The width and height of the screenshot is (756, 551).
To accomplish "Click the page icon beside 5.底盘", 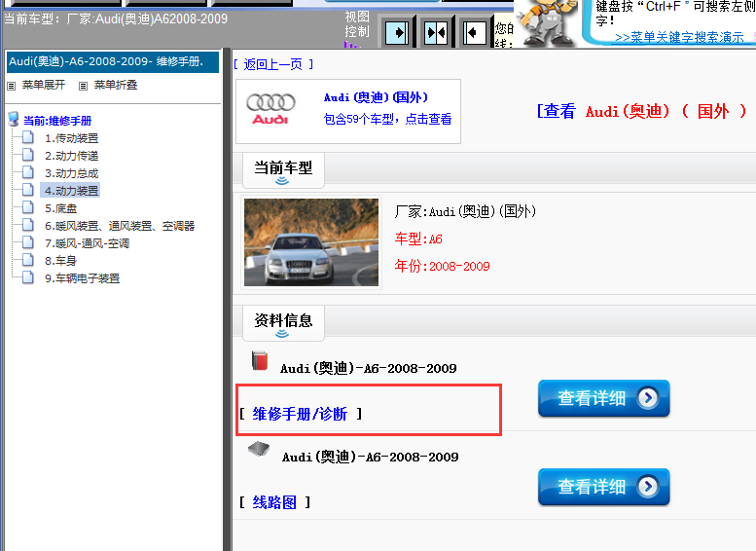I will (28, 207).
